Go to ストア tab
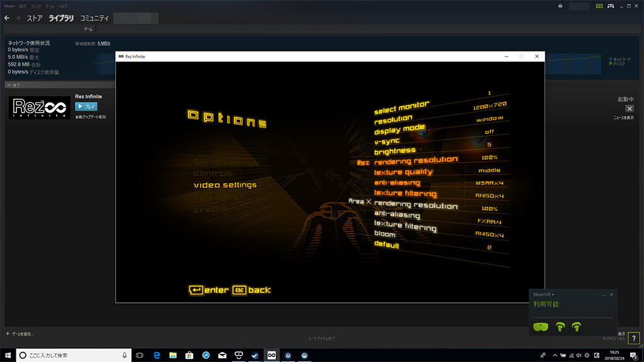 (x=35, y=18)
